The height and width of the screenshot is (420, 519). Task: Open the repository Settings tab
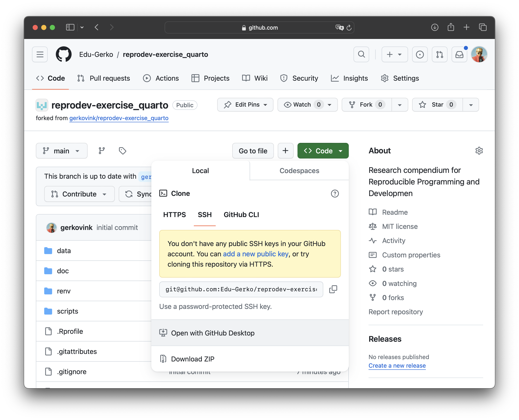400,78
